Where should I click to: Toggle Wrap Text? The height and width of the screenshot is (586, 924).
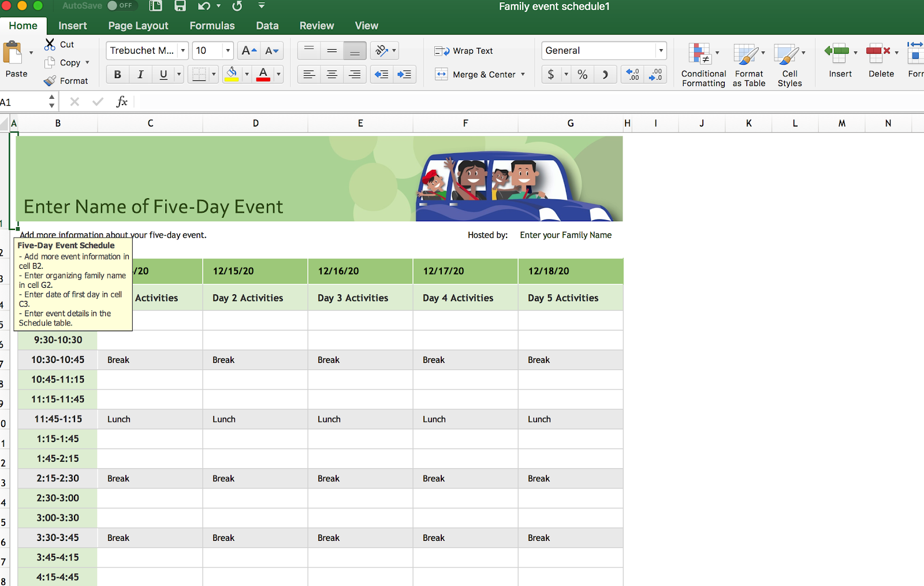coord(464,51)
